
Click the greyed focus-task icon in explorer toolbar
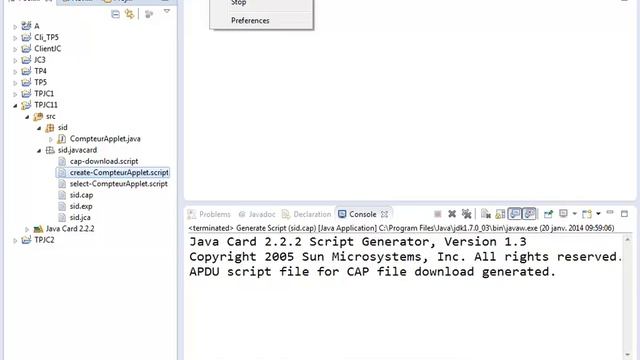(x=149, y=14)
